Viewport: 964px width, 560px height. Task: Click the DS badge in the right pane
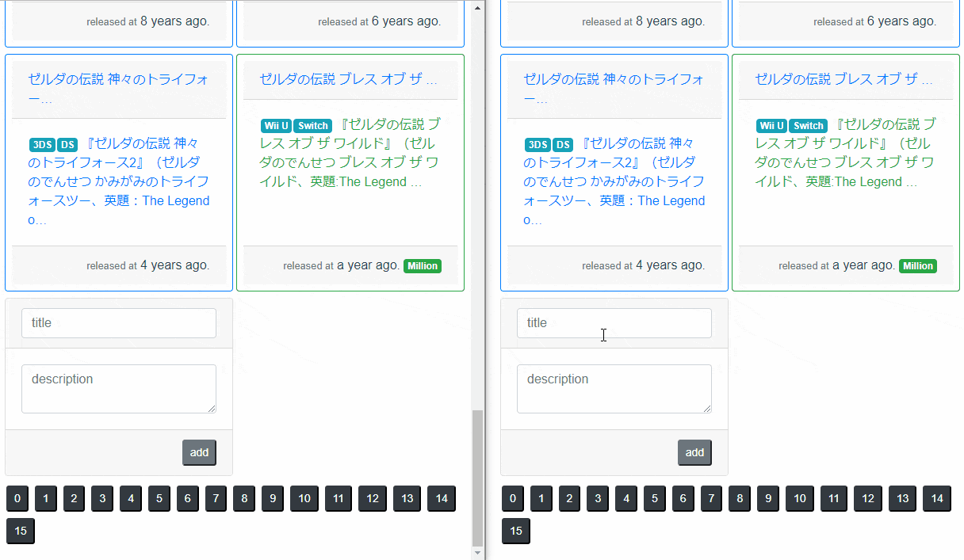[x=563, y=144]
